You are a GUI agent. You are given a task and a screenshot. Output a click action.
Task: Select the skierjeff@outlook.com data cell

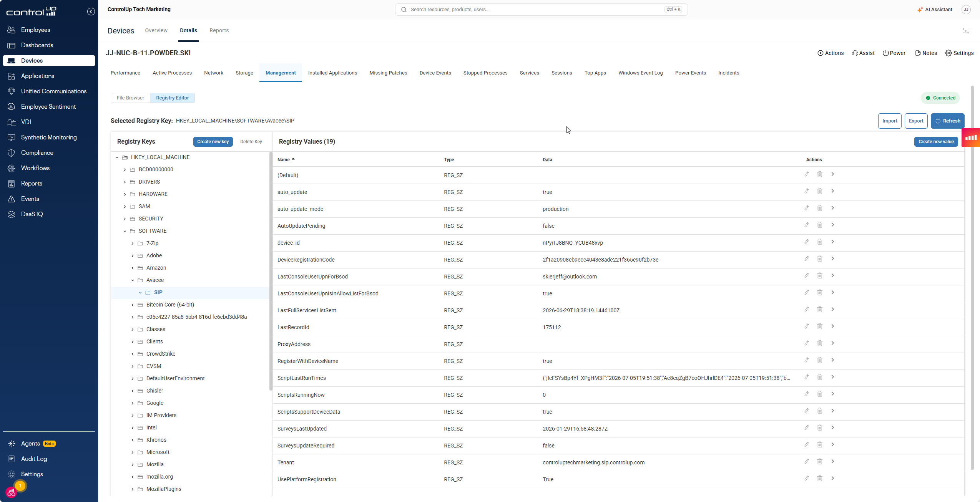(570, 277)
